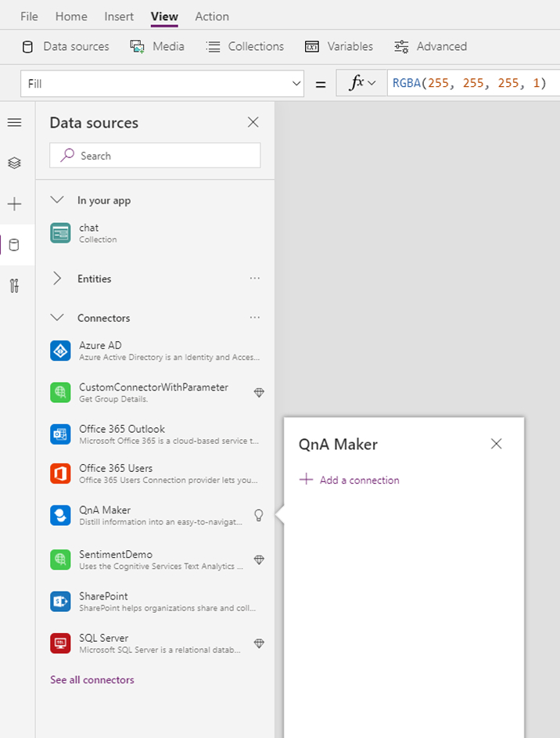Click into the RGBA formula bar

pyautogui.click(x=473, y=83)
